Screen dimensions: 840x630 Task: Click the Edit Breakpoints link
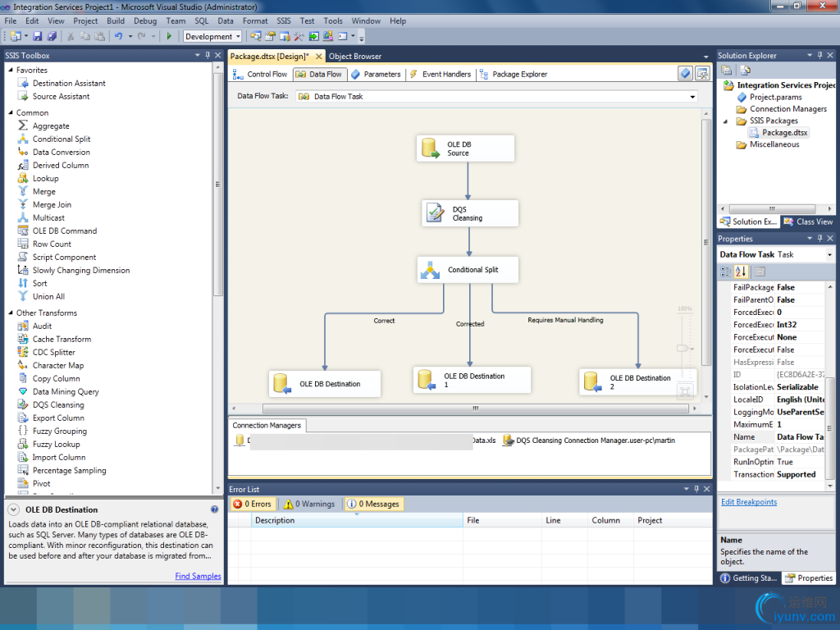(x=749, y=502)
